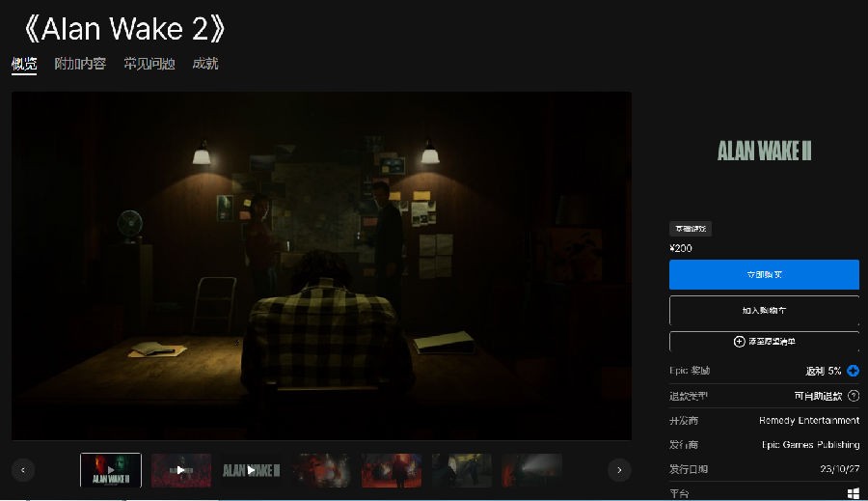Select the sixth screenshot thumbnail

coord(462,470)
